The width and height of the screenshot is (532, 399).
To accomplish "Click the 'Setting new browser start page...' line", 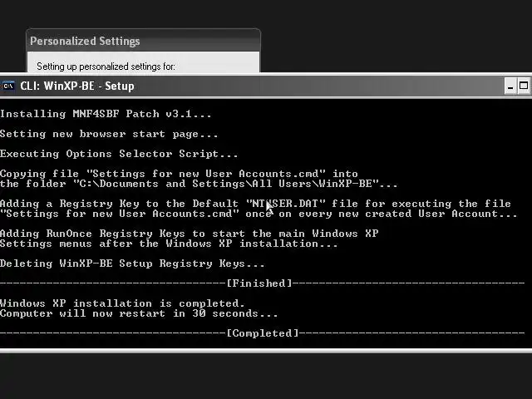I will click(109, 134).
